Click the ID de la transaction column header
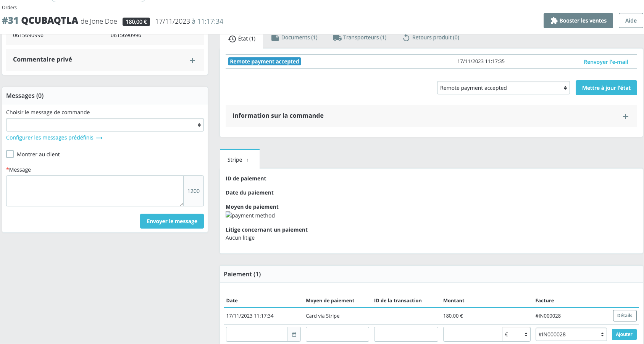The image size is (644, 344). click(398, 300)
